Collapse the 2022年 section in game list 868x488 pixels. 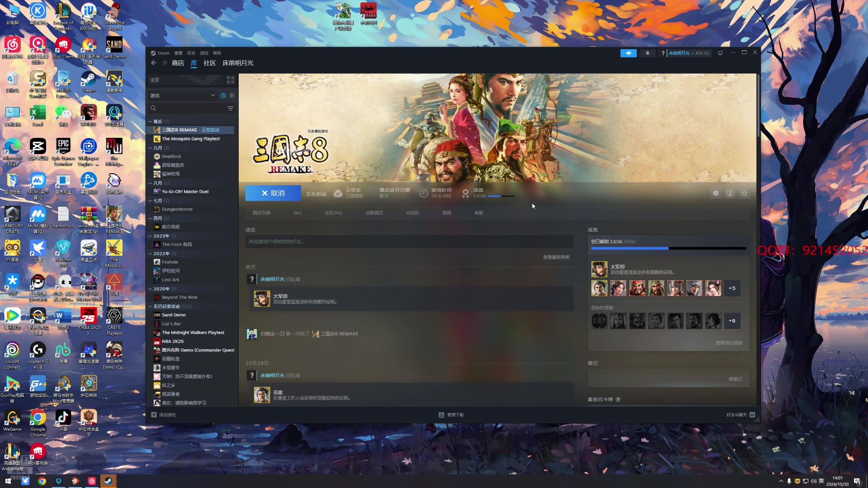click(x=151, y=253)
